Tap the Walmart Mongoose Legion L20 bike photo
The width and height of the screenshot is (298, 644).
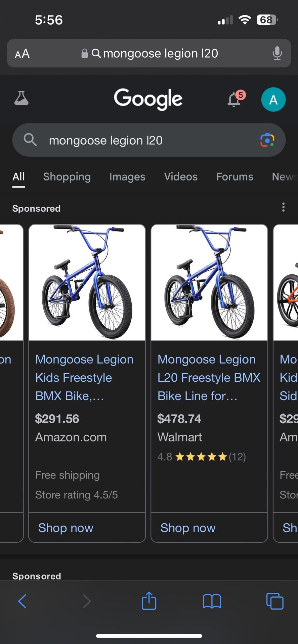tap(209, 282)
